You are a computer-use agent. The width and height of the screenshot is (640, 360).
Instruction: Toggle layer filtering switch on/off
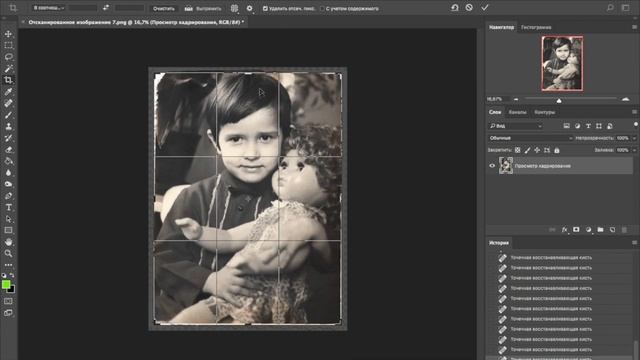click(x=636, y=124)
